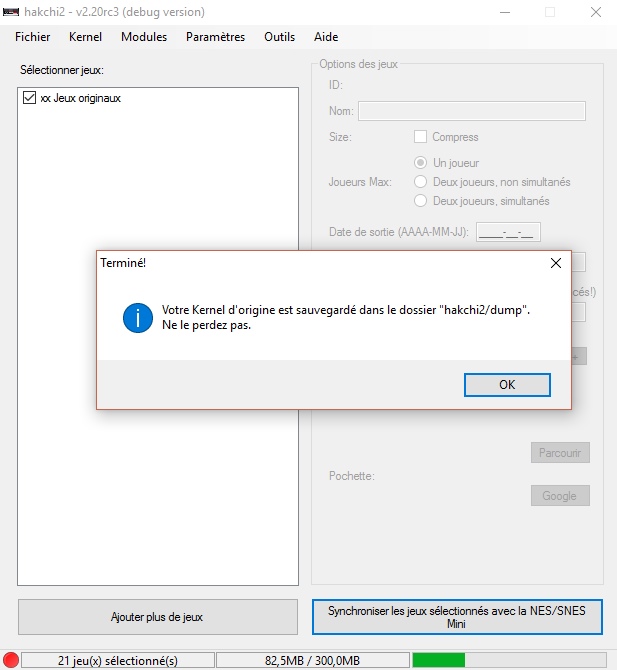Click Ajouter plus de jeux button
Image resolution: width=617 pixels, height=670 pixels.
click(158, 617)
